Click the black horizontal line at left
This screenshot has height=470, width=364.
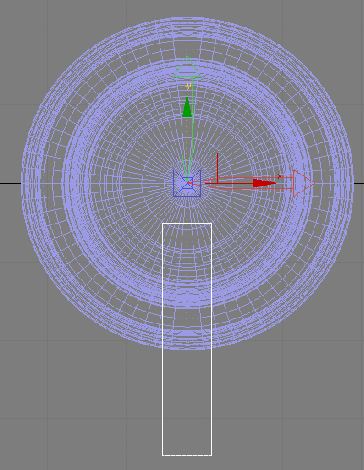(x=10, y=183)
